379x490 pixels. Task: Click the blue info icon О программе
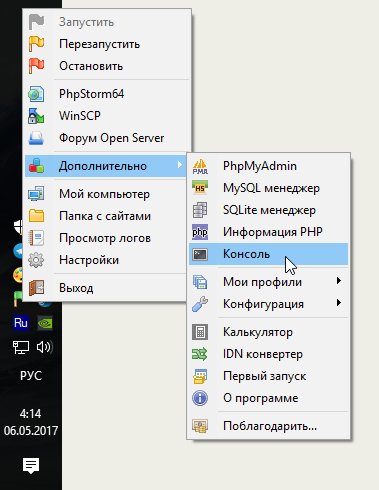[x=200, y=398]
